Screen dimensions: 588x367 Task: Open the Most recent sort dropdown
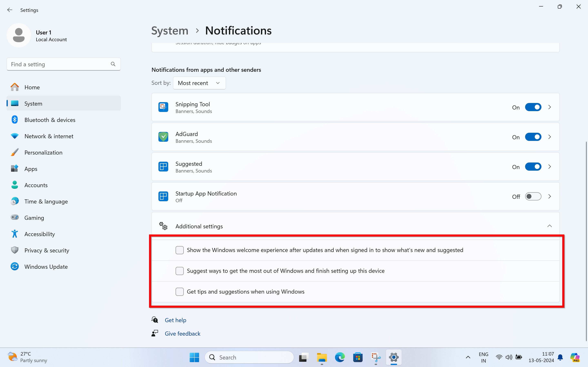coord(199,83)
